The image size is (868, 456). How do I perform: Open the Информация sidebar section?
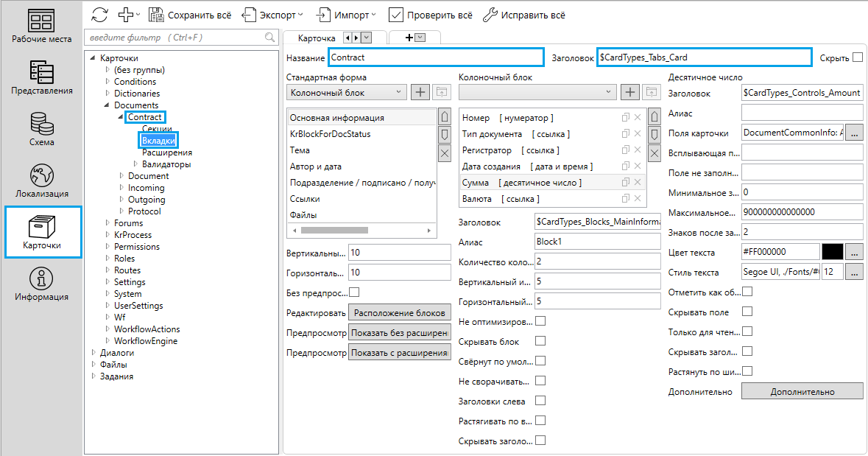pos(41,284)
